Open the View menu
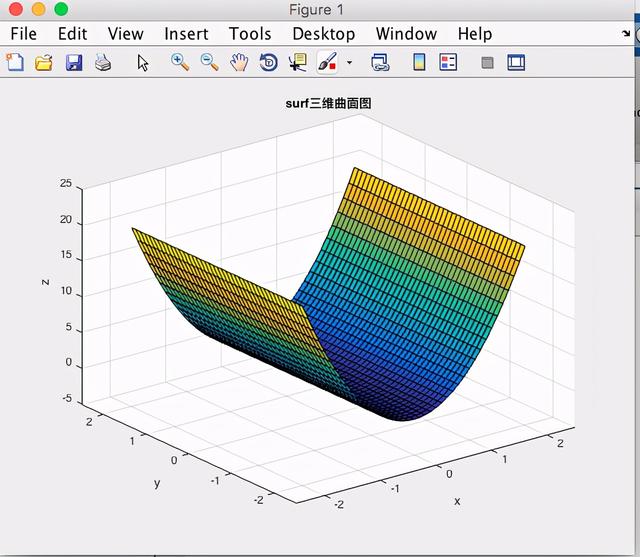 pyautogui.click(x=125, y=34)
